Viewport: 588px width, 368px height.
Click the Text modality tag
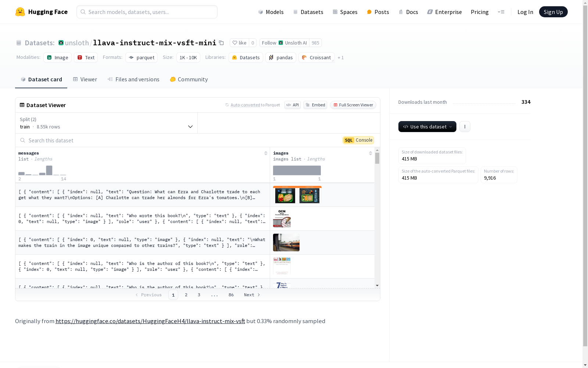tap(86, 57)
